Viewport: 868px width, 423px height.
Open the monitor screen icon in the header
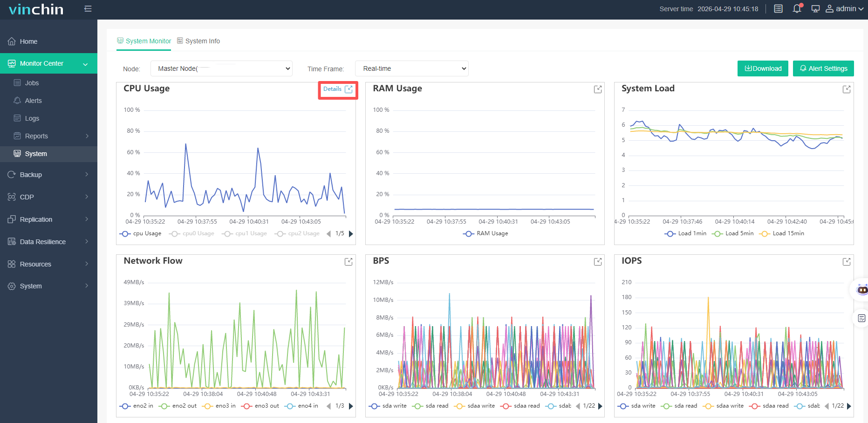click(815, 9)
